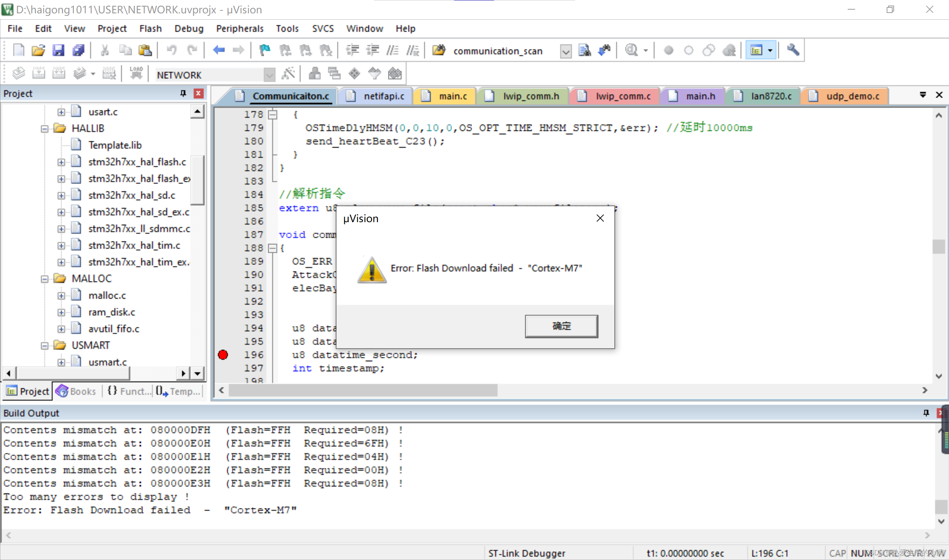The image size is (949, 560).
Task: Pin the Project panel
Action: [183, 93]
